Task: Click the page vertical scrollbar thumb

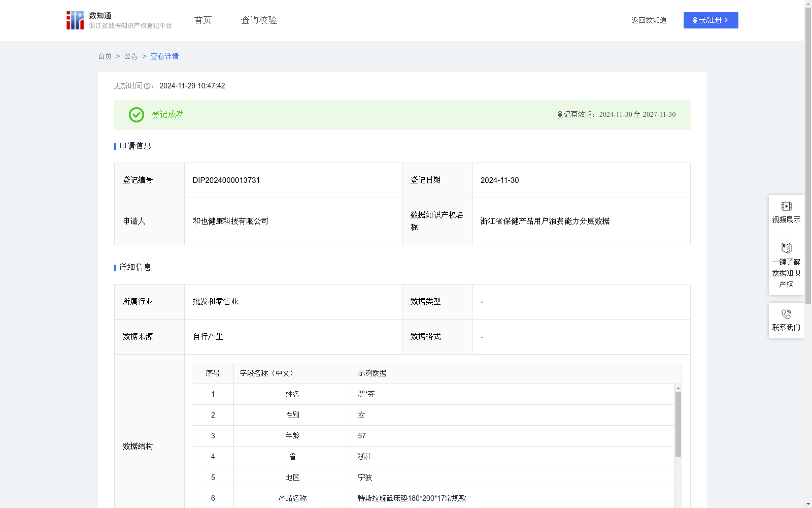Action: pyautogui.click(x=808, y=156)
